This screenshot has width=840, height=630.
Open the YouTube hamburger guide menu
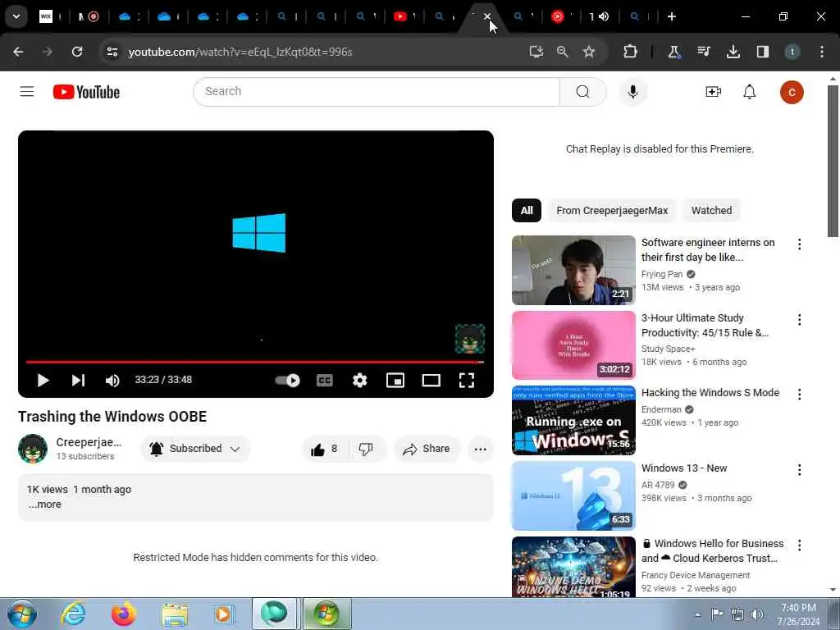(27, 92)
